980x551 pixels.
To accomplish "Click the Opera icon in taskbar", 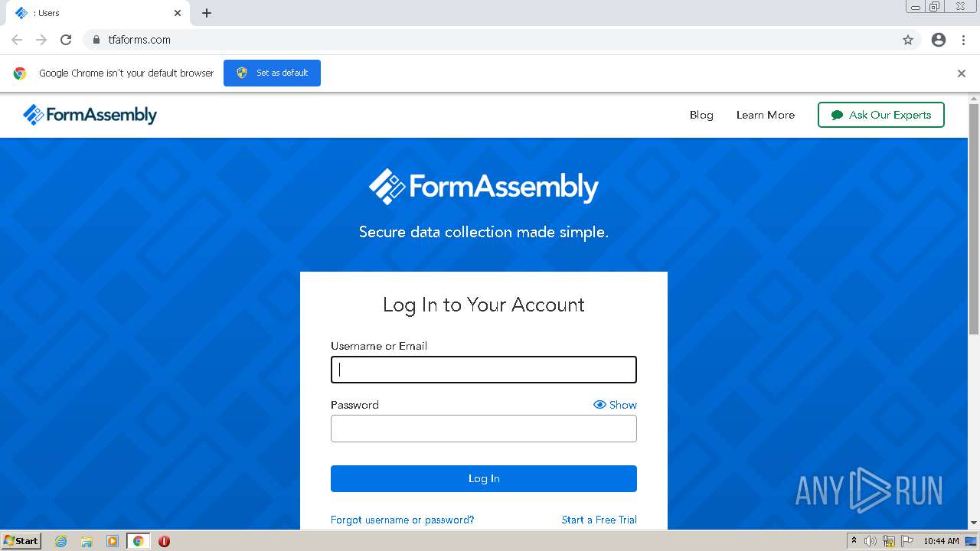I will tap(164, 541).
